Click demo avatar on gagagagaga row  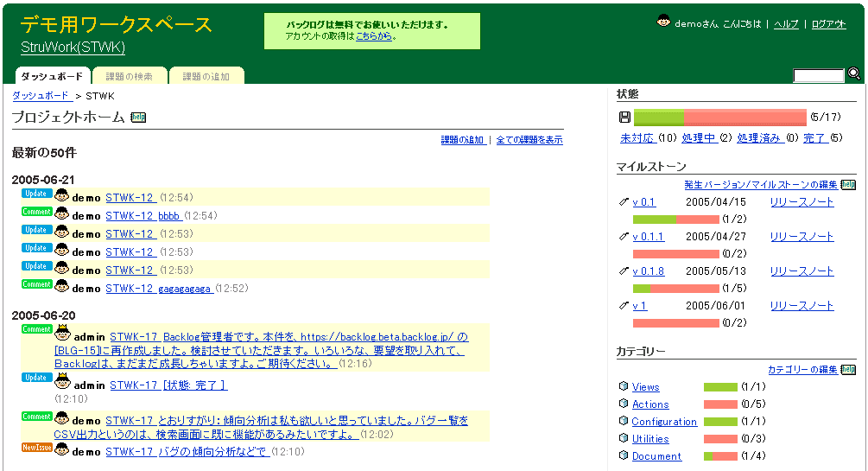tap(62, 286)
